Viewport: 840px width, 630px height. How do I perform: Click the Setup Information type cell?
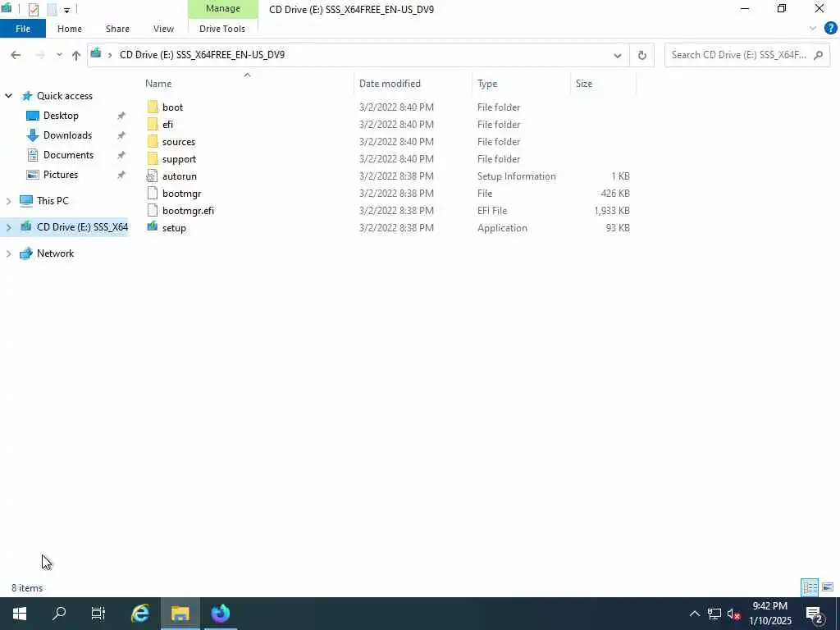[517, 176]
